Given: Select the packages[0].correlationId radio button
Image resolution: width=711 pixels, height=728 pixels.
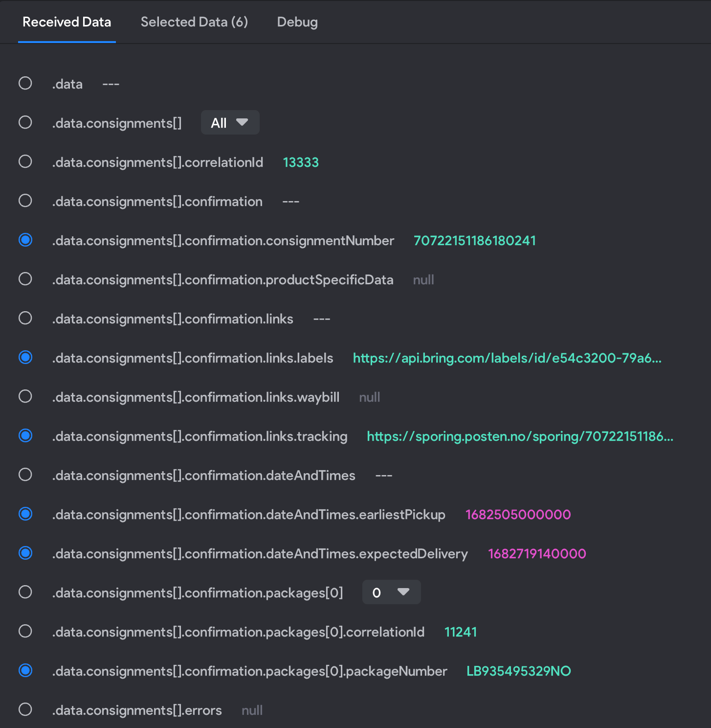Looking at the screenshot, I should click(25, 631).
